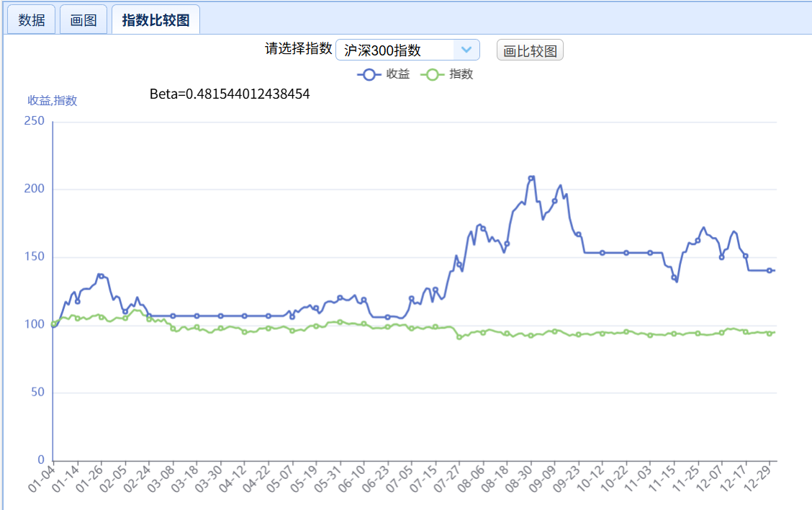Viewport: 812px width, 510px height.
Task: Click the 收益,指数 y-axis title
Action: 52,101
